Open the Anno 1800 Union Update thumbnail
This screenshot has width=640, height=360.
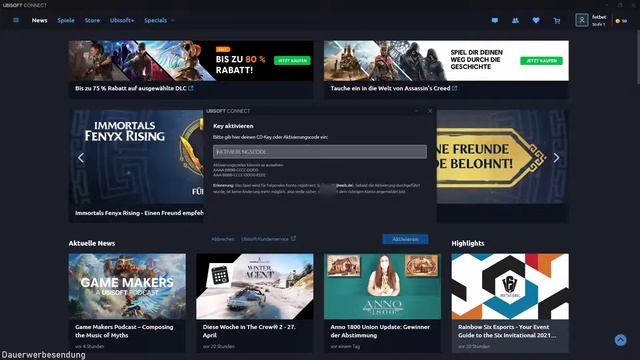pos(382,286)
